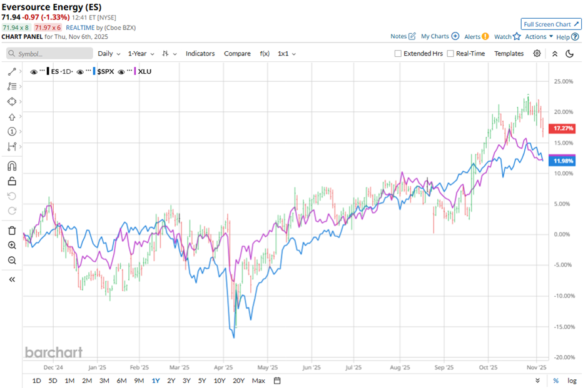Select the measure range tool
This screenshot has width=588, height=388.
click(x=12, y=146)
